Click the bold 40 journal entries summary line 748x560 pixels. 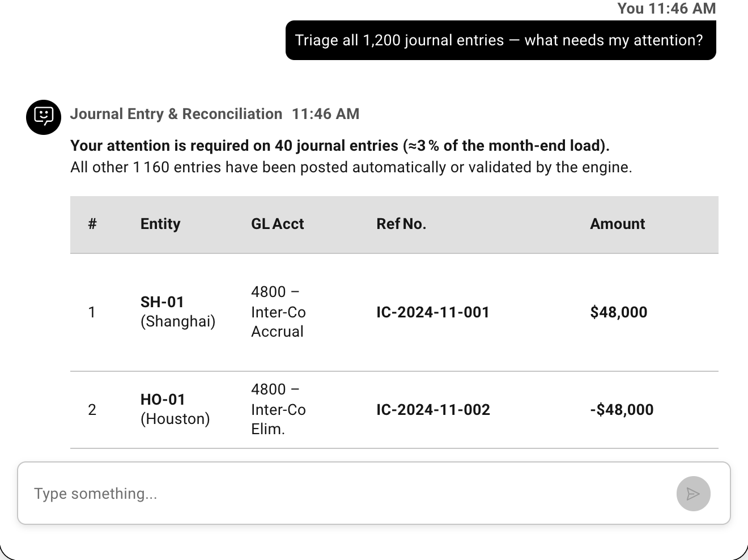(x=340, y=146)
